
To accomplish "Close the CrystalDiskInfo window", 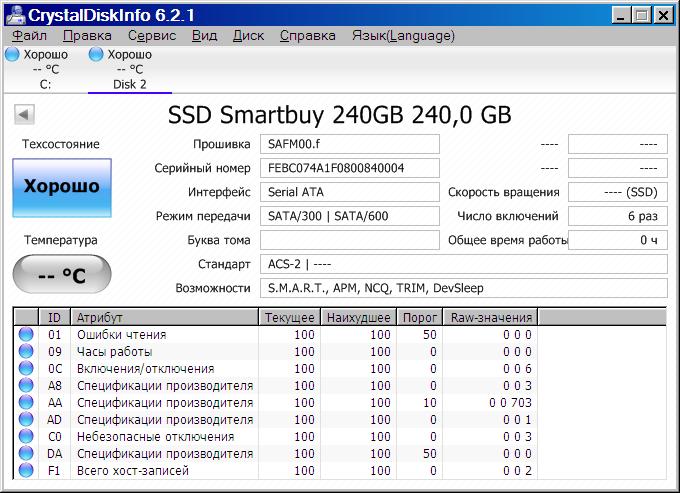I will pos(663,16).
